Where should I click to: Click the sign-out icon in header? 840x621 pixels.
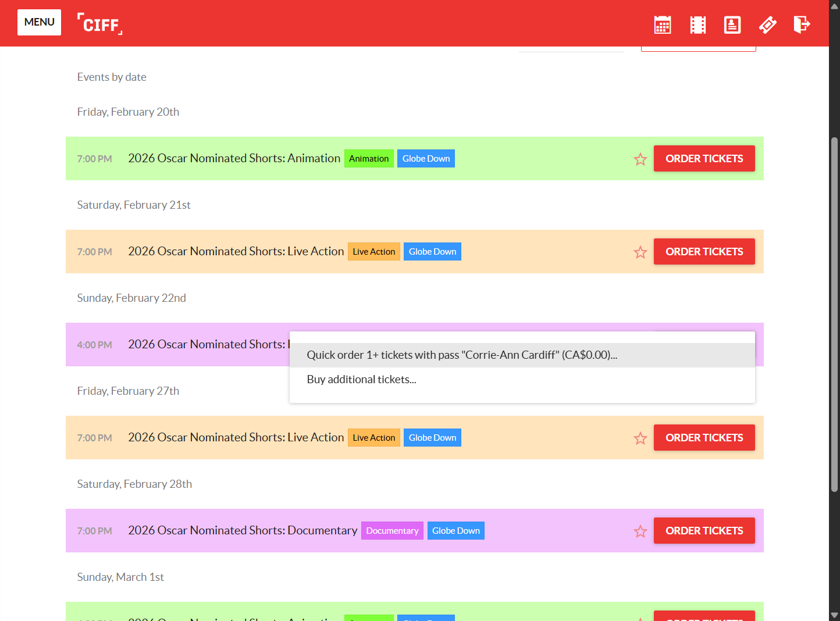coord(802,24)
